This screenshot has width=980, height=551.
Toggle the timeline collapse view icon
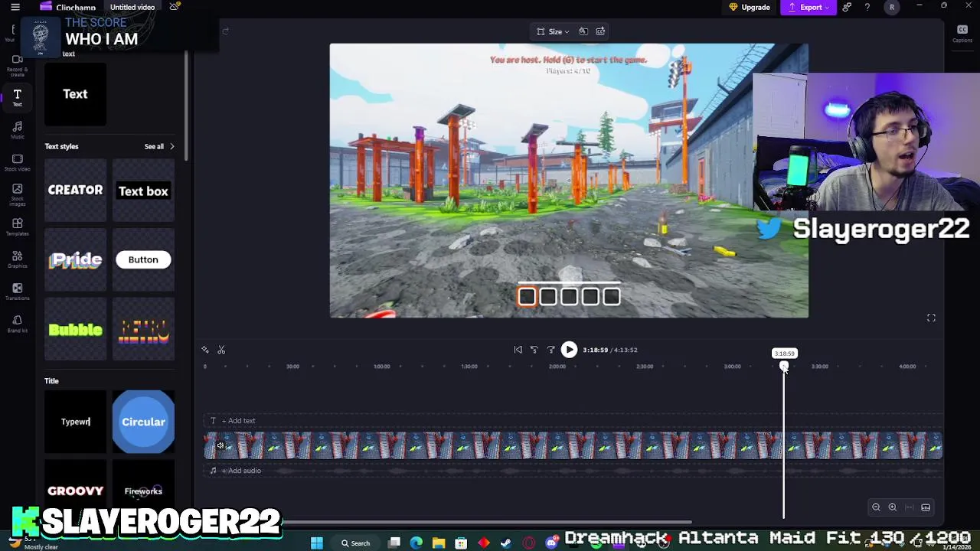926,507
